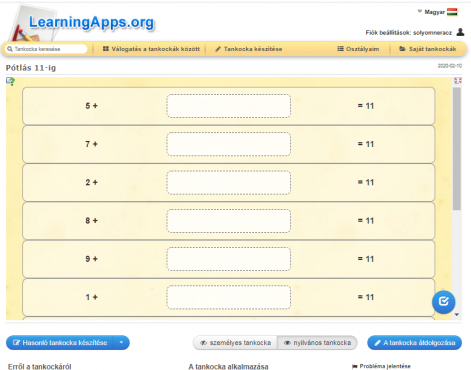Viewport: 471px width, 370px height.
Task: Open Tankocka készítése menu
Action: [249, 49]
